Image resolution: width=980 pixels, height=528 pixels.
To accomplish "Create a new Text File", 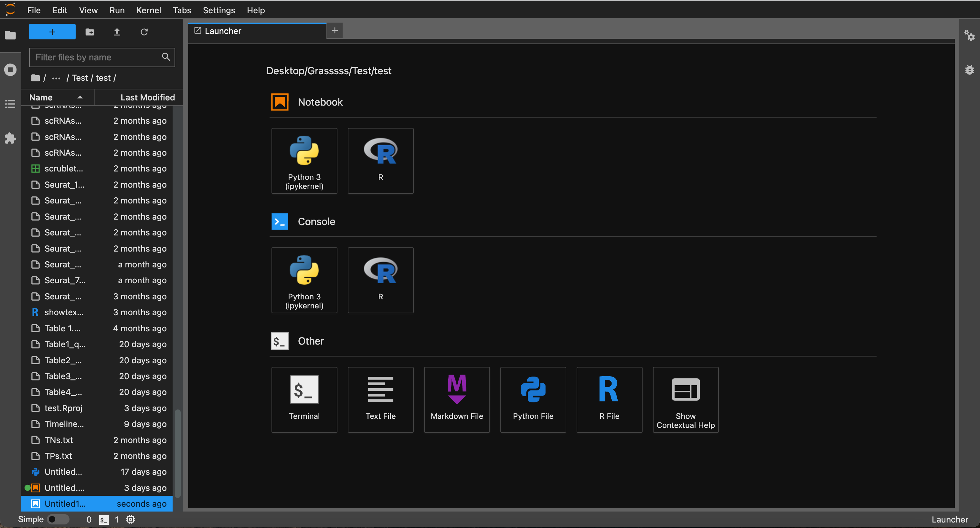I will 380,399.
